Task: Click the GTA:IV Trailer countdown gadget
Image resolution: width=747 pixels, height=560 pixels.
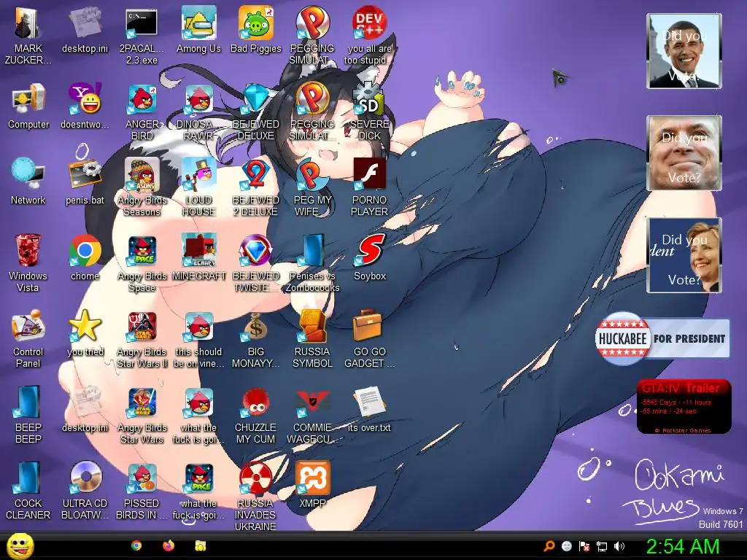Action: (684, 407)
